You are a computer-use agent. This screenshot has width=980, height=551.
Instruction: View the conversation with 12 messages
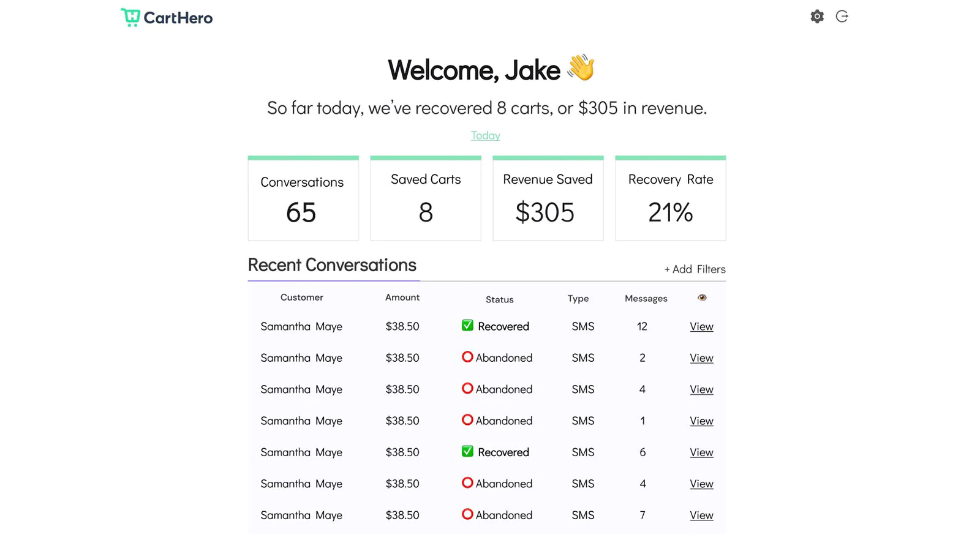click(x=701, y=326)
